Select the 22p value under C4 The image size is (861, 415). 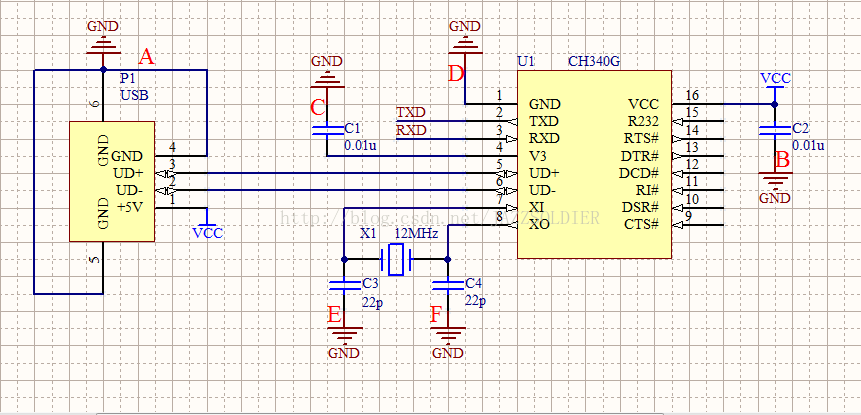(475, 301)
